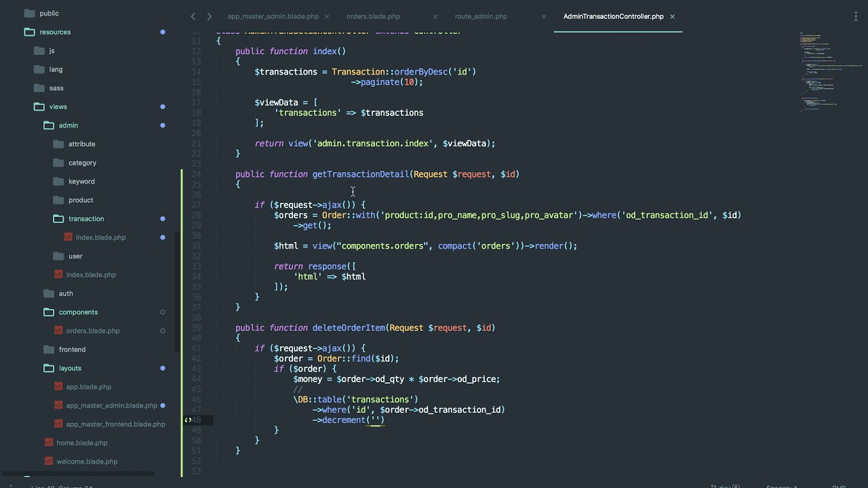Switch to app_master_admin.blade.php tab
Screen dimensions: 868x488
273,16
